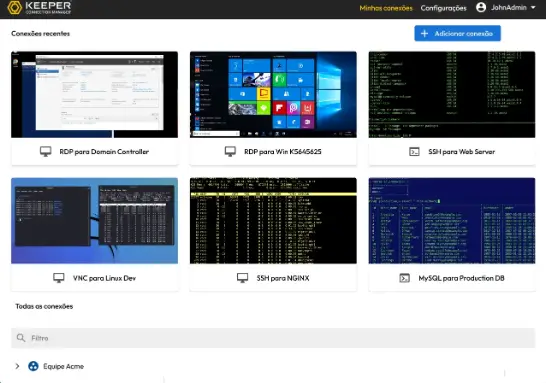
Task: Click the Adicionar conexão button
Action: click(x=457, y=33)
